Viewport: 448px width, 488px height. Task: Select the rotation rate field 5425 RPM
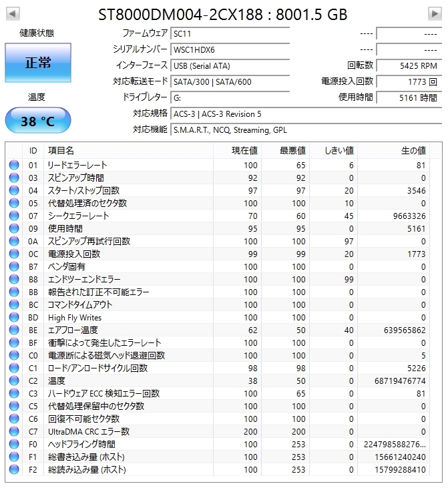pyautogui.click(x=409, y=65)
